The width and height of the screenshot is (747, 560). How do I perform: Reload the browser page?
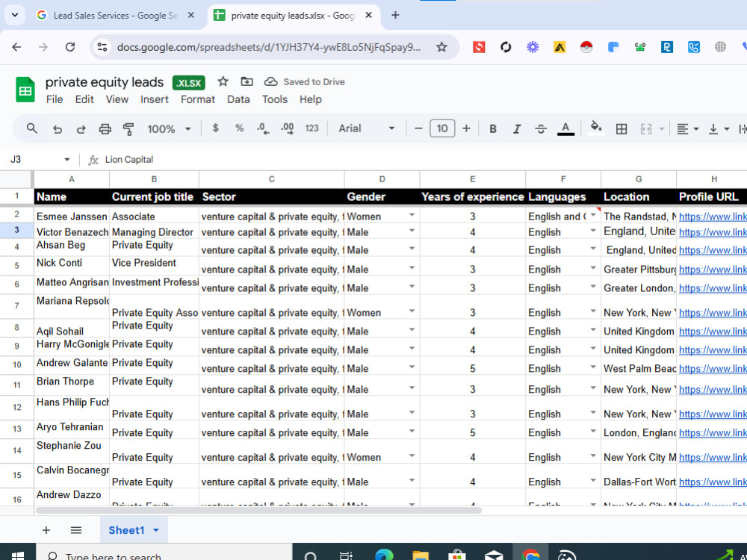pos(70,47)
